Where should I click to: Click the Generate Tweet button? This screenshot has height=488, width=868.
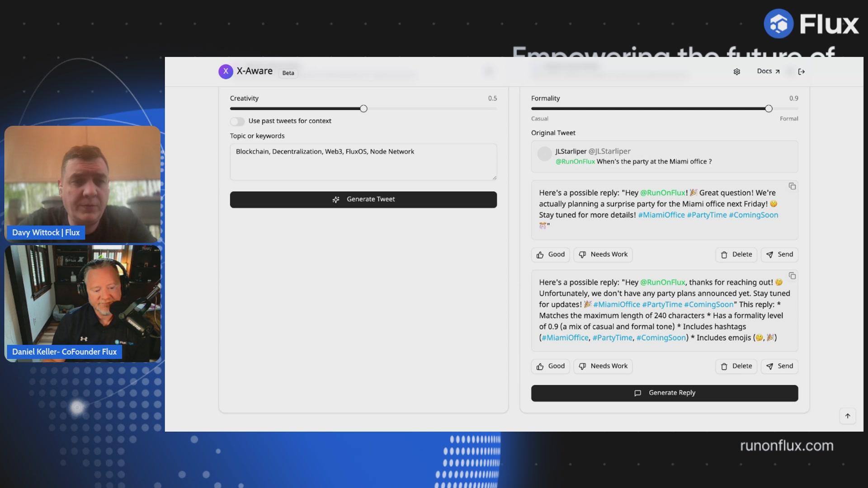(x=363, y=199)
